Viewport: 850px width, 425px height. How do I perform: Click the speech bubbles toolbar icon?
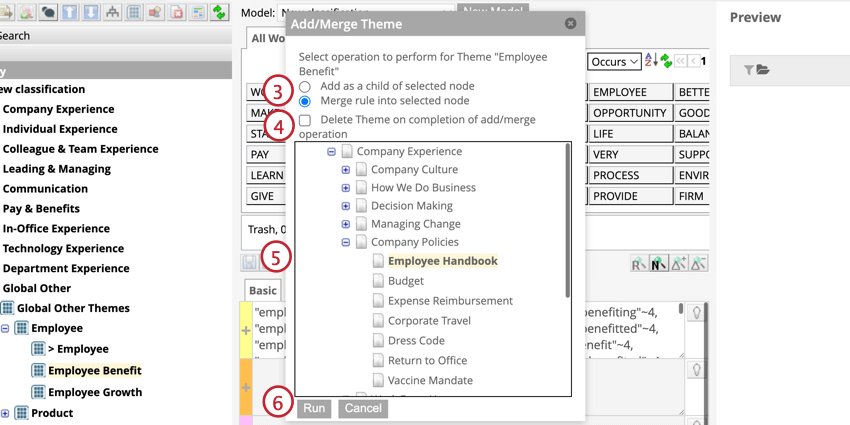[x=48, y=12]
